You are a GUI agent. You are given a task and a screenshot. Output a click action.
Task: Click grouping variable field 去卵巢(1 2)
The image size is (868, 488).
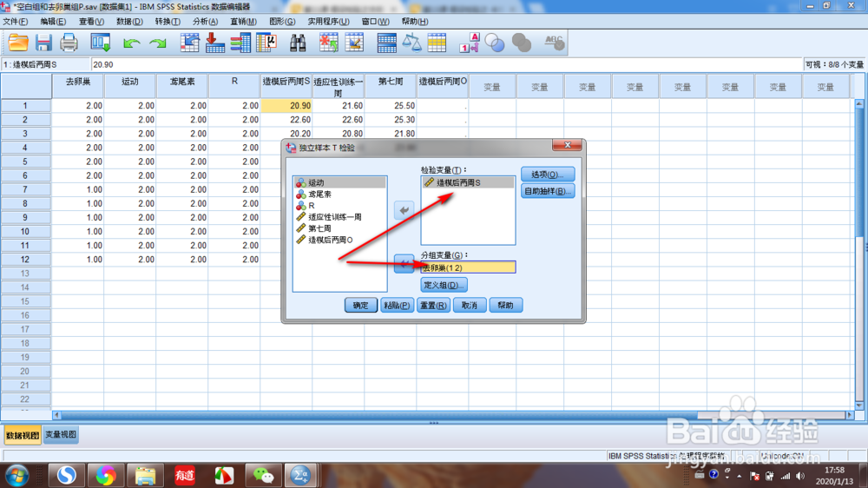point(468,267)
